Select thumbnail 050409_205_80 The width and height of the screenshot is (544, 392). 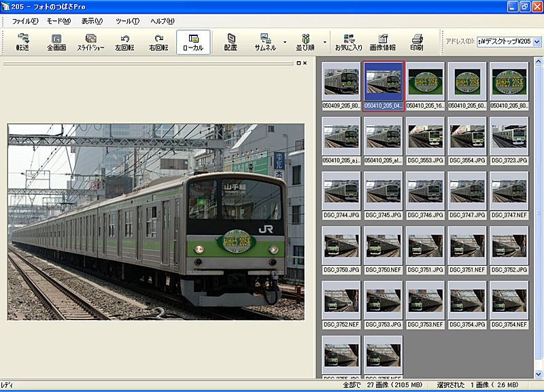341,86
